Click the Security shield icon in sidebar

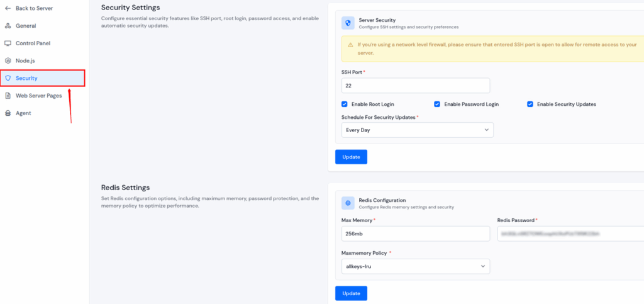coord(8,78)
